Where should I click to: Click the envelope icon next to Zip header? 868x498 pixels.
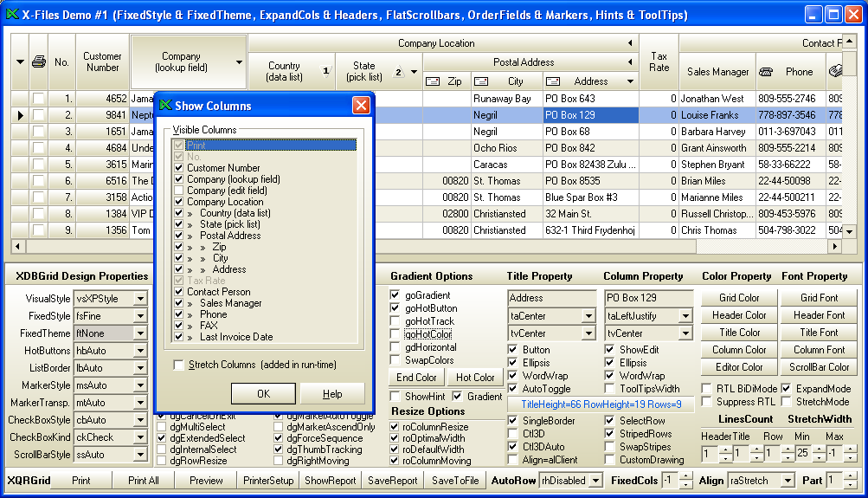[433, 81]
